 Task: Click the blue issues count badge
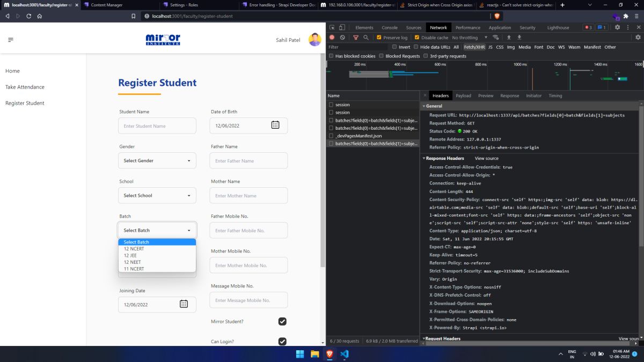[x=602, y=27]
